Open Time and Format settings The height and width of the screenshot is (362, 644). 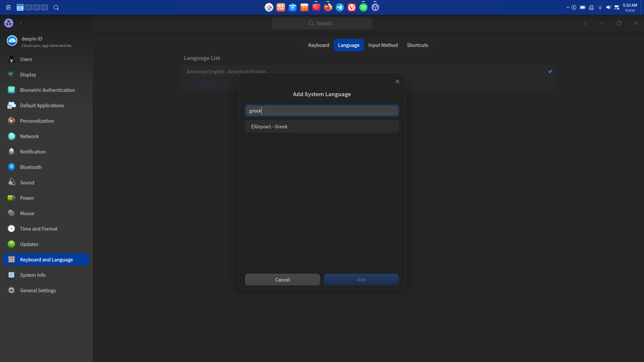pyautogui.click(x=46, y=229)
